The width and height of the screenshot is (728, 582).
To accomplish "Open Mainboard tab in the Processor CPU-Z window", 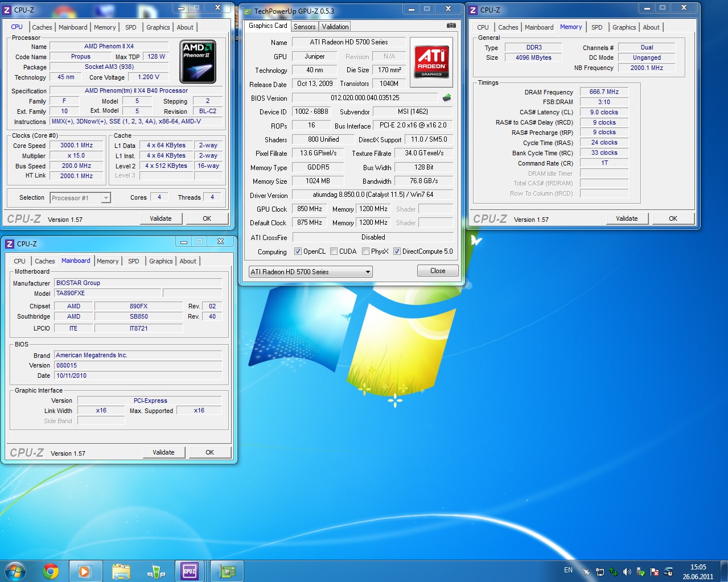I will [x=73, y=27].
